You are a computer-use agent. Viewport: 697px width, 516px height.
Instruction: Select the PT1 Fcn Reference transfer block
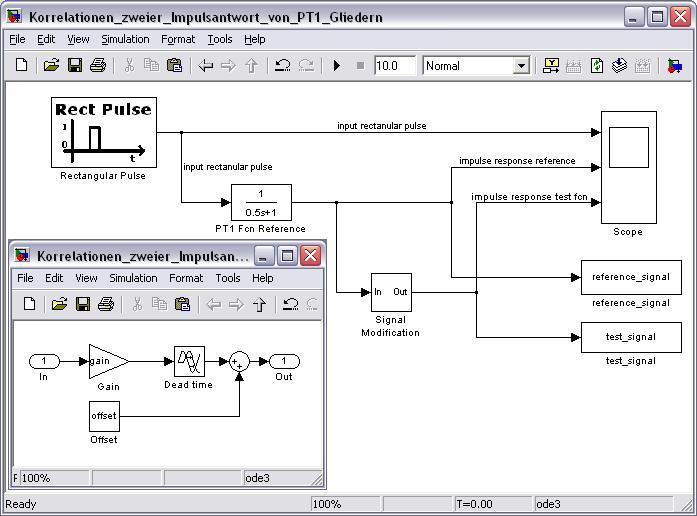pos(261,202)
